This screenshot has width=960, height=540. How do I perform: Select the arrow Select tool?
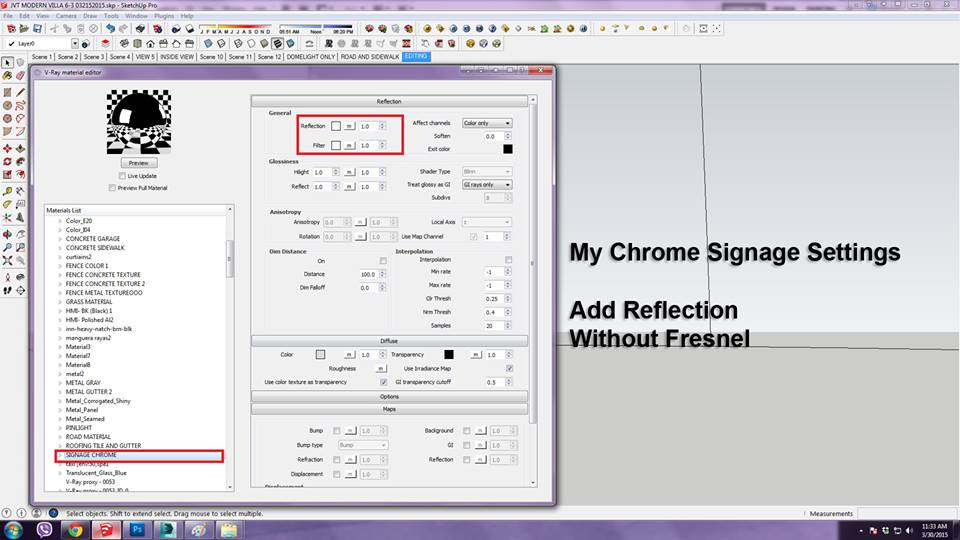(x=7, y=62)
